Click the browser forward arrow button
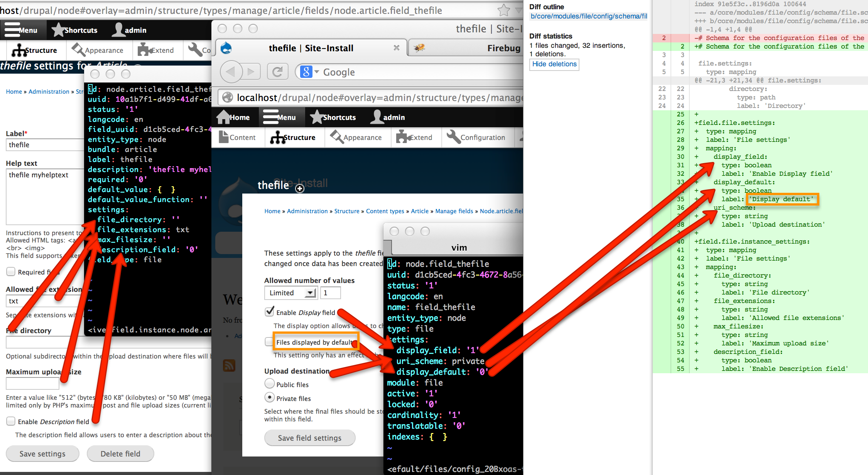 pos(252,71)
